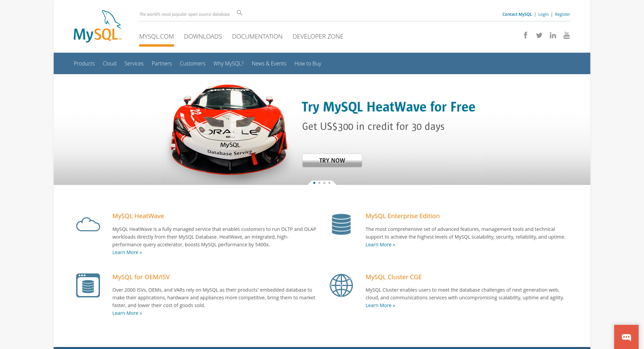Open the MySQL Enterprise Edition heading link

point(402,216)
